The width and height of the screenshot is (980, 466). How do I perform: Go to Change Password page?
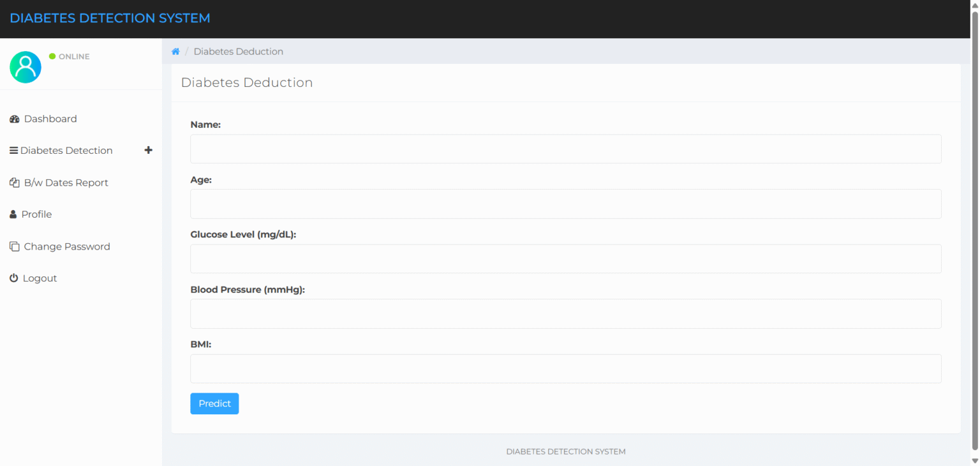[67, 246]
